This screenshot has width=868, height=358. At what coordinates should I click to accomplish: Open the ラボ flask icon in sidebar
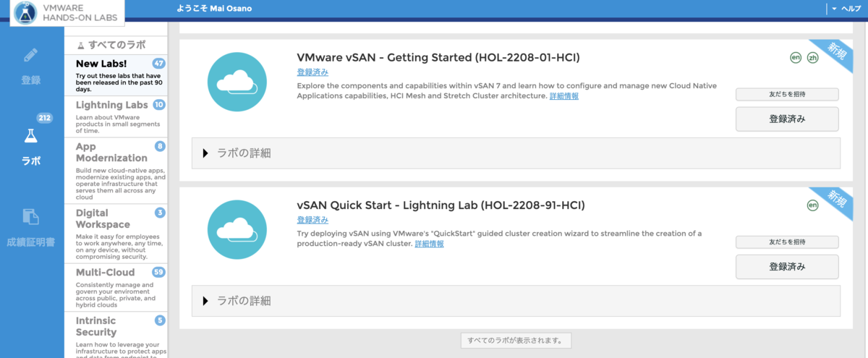click(x=30, y=136)
